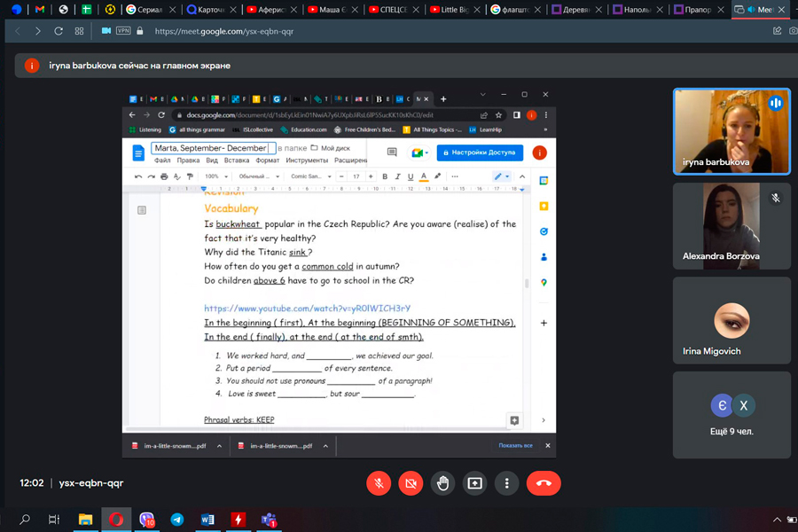Click Показать все downloads link

[x=515, y=445]
